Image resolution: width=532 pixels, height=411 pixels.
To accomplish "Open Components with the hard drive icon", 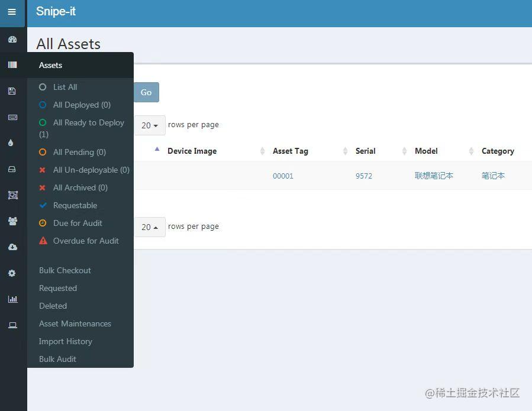I will click(12, 169).
